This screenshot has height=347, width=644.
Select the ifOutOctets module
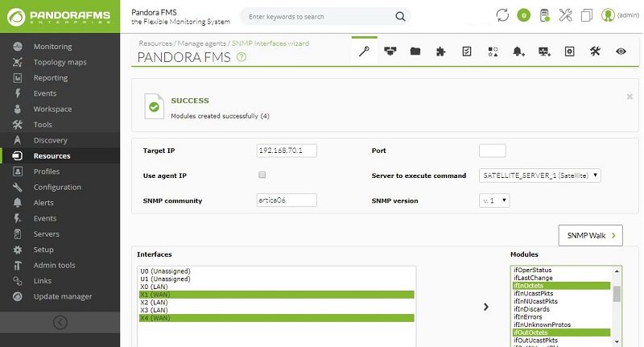point(561,333)
